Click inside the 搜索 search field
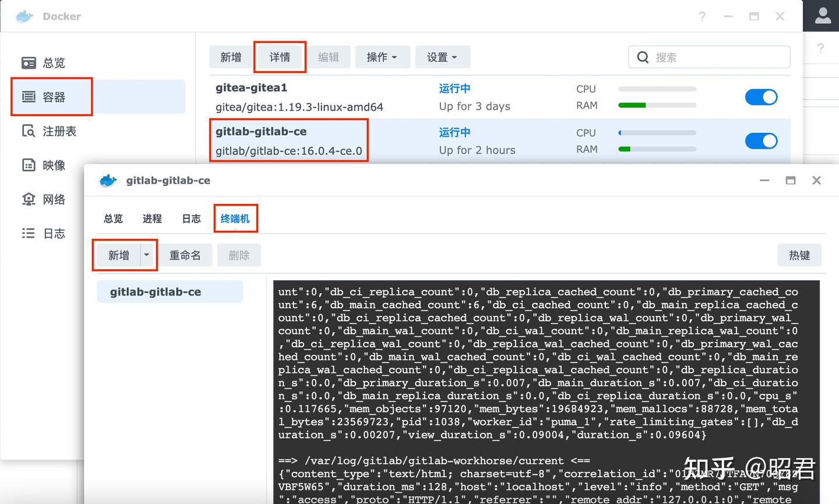839x504 pixels. point(708,57)
